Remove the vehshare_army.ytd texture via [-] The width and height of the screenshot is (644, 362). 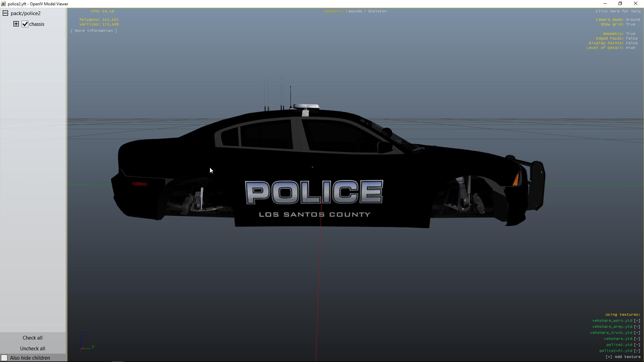pyautogui.click(x=637, y=327)
